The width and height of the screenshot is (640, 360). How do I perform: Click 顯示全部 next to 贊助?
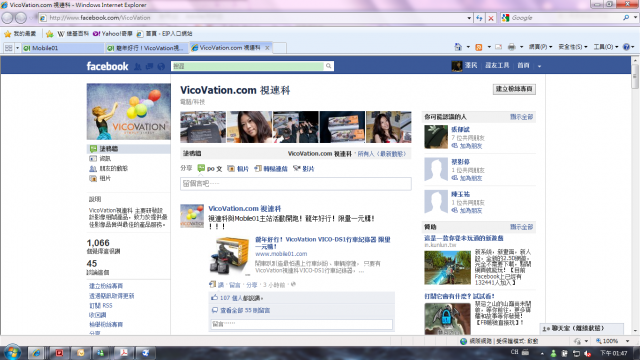click(x=521, y=227)
